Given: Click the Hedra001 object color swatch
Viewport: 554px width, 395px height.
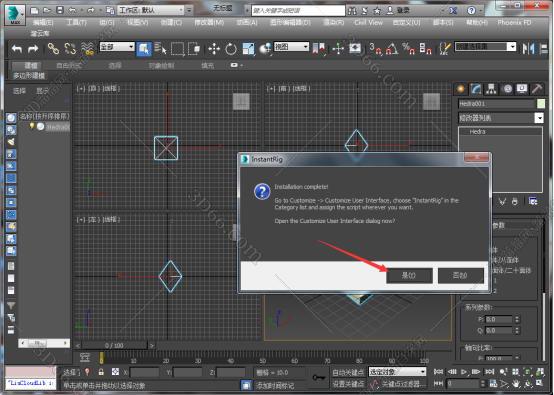Looking at the screenshot, I should pos(541,104).
